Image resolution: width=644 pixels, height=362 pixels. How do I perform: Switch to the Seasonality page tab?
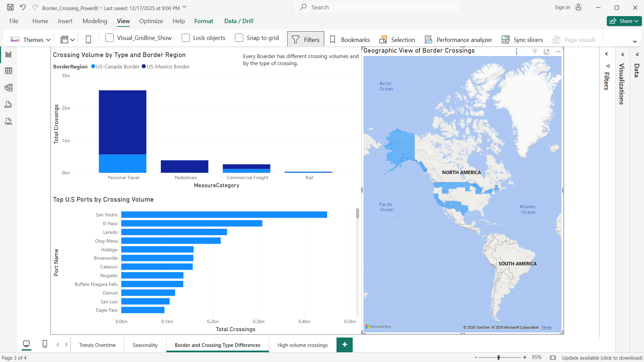pos(145,345)
